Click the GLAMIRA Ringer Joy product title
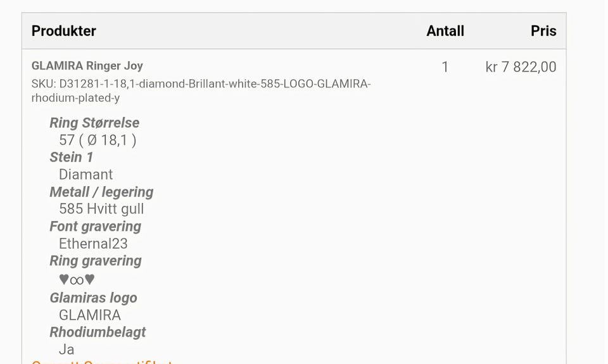Viewport: 608px width, 364px height. pos(87,66)
